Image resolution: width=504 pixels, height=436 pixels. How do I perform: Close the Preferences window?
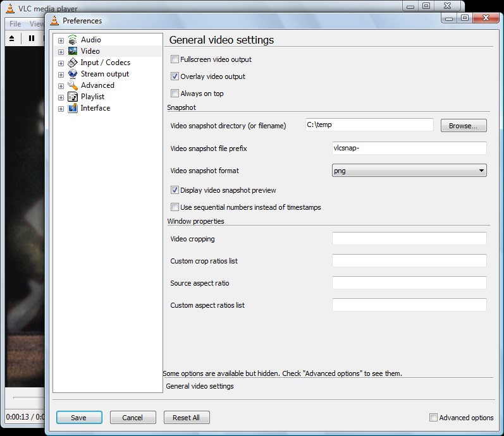[486, 18]
